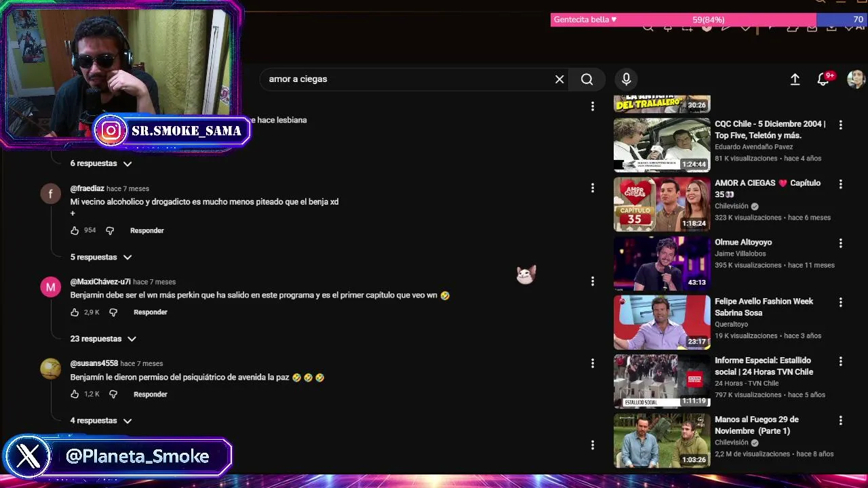This screenshot has height=488, width=868.
Task: Open AMOR A CIEGAS Capítulo 35 thumbnail
Action: (x=662, y=204)
